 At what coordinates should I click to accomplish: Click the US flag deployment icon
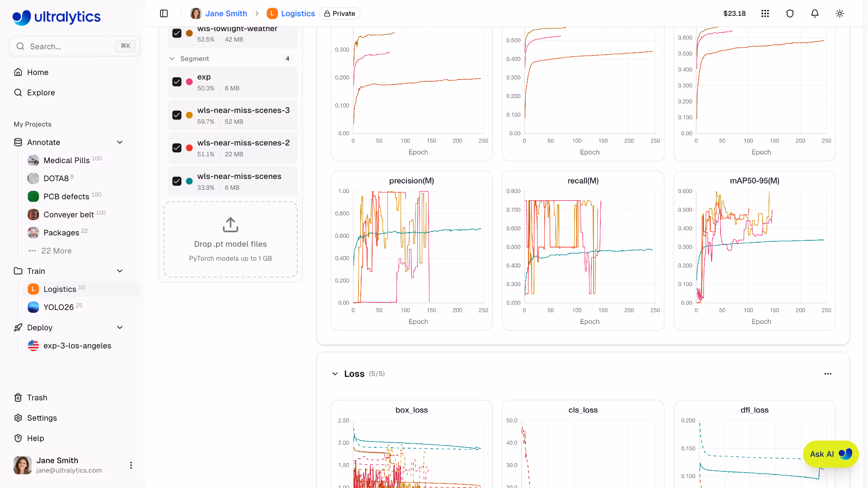(33, 346)
